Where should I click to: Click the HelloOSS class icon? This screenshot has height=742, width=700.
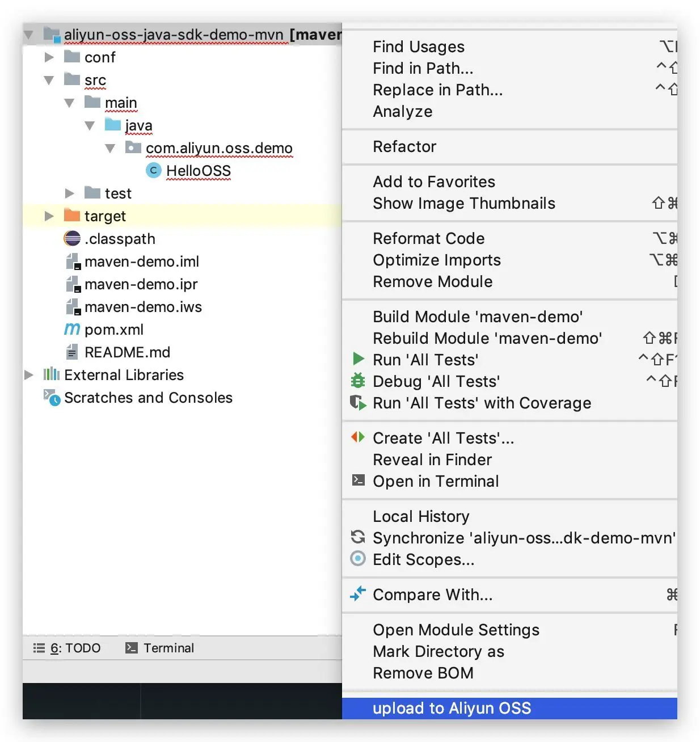tap(153, 170)
